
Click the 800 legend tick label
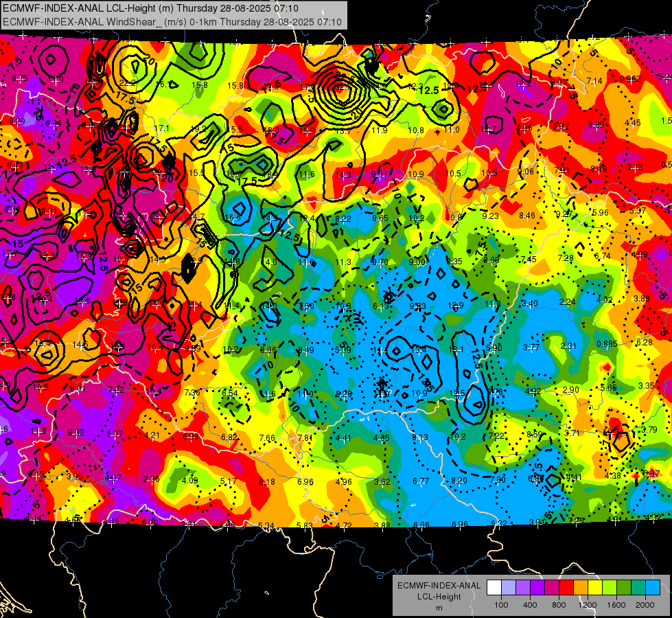[x=559, y=605]
